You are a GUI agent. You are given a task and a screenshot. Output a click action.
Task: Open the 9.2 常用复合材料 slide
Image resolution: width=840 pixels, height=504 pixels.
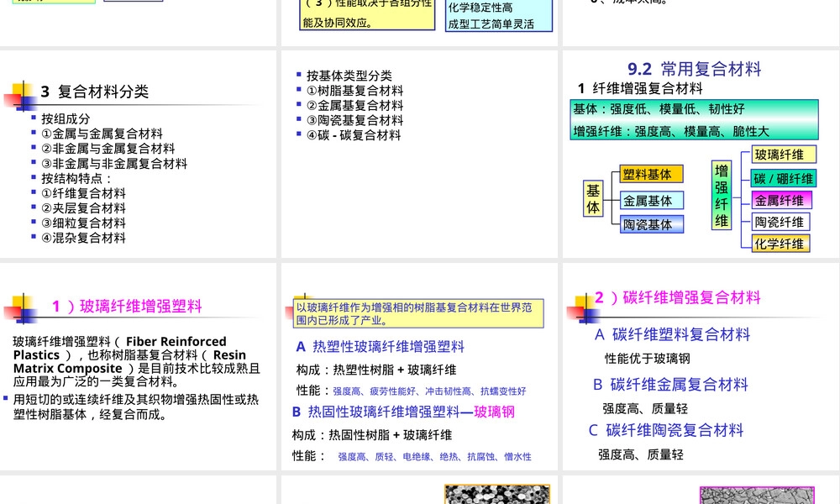701,155
